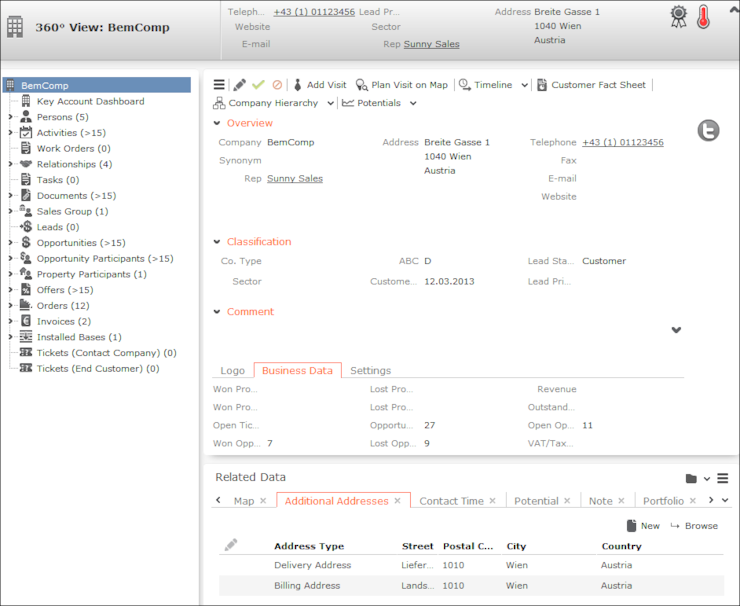Open the Potentials dropdown arrow
740x606 pixels.
pyautogui.click(x=413, y=103)
